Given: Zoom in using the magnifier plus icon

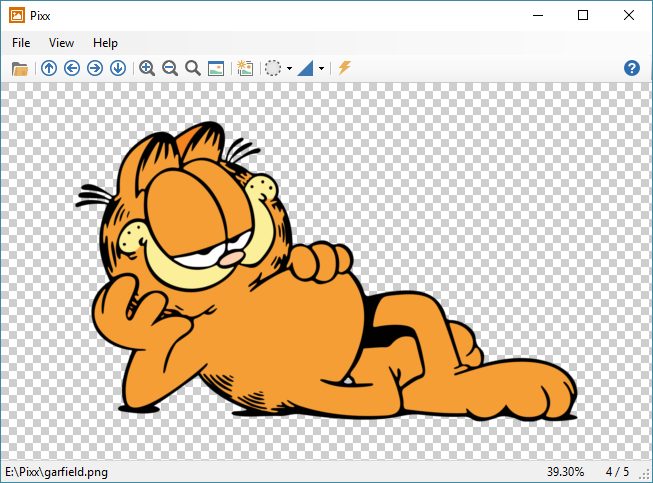Looking at the screenshot, I should tap(147, 68).
